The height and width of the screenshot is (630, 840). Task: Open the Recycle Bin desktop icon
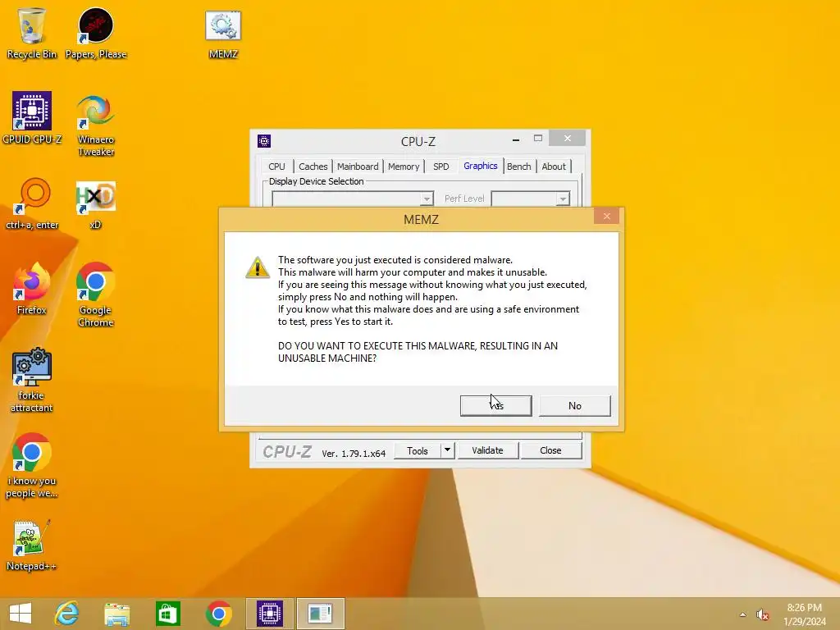tap(32, 33)
